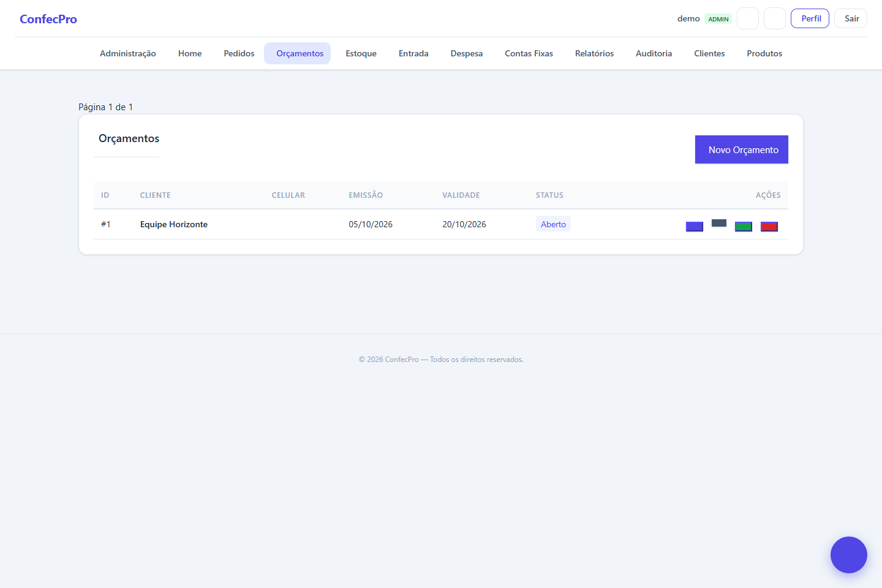Click the STATUS column header

tap(549, 195)
